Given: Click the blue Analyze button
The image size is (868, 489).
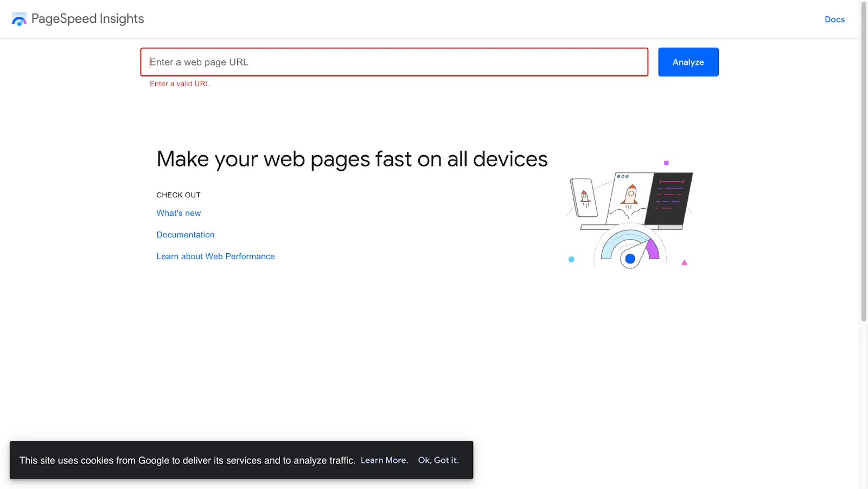Looking at the screenshot, I should coord(688,62).
